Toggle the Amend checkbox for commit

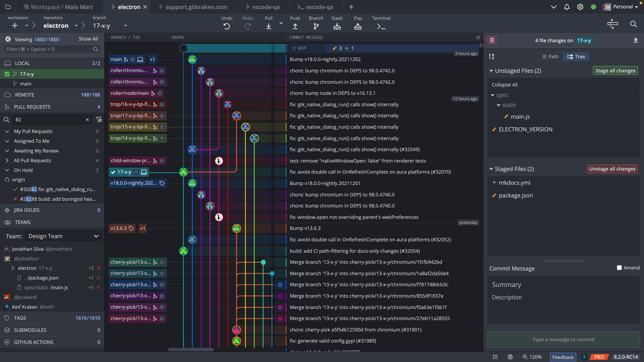point(619,267)
